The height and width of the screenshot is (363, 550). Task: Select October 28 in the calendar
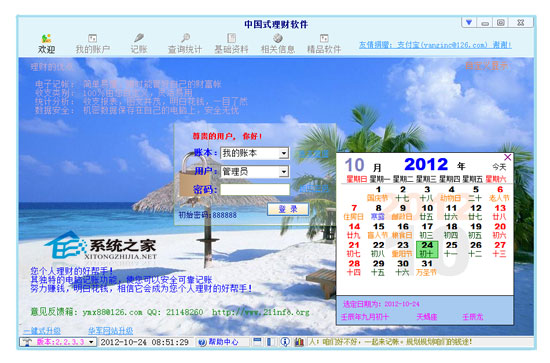tap(354, 268)
